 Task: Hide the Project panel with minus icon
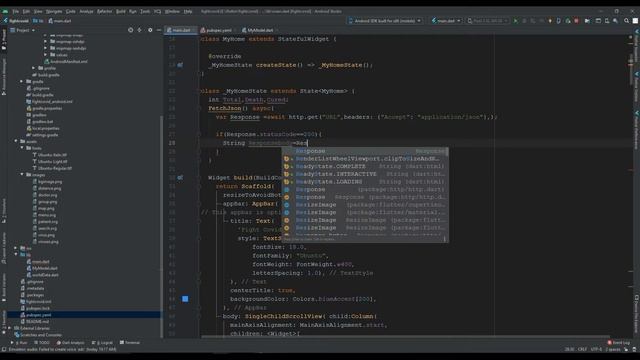point(159,30)
